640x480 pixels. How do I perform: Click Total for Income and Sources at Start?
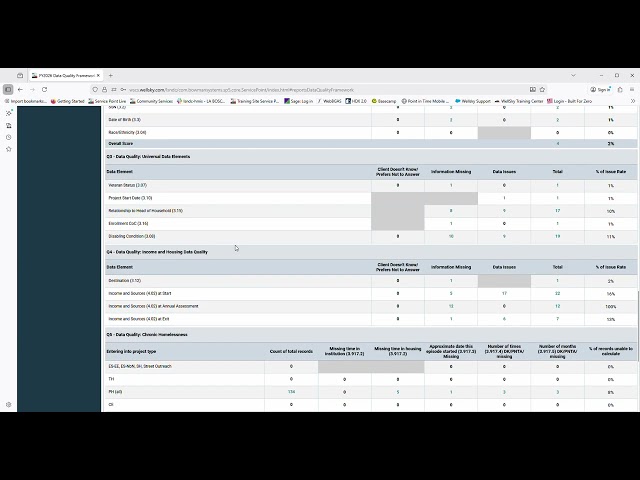[x=558, y=293]
